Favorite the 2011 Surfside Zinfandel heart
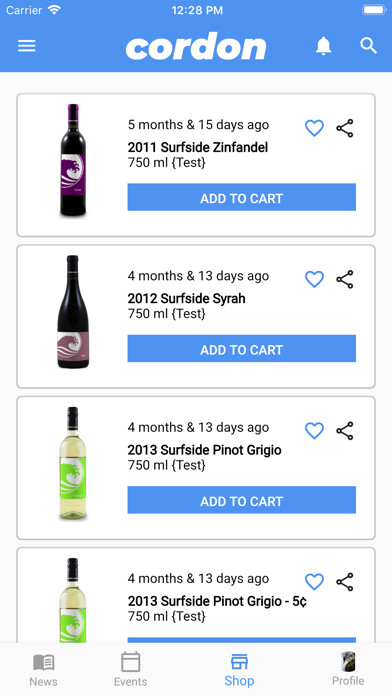The height and width of the screenshot is (696, 392). point(314,128)
